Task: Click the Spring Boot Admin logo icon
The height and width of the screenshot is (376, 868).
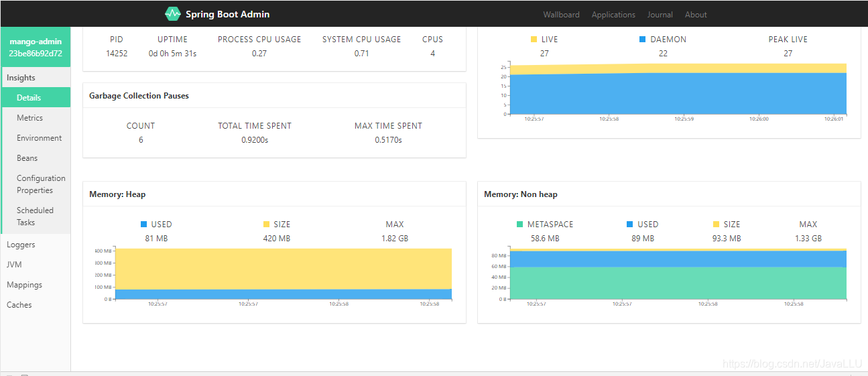Action: pos(173,14)
